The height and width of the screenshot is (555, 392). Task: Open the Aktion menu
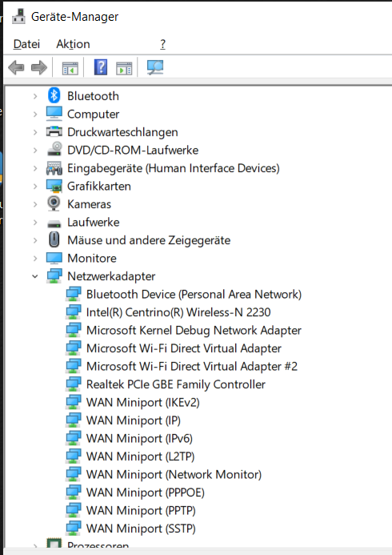point(73,44)
